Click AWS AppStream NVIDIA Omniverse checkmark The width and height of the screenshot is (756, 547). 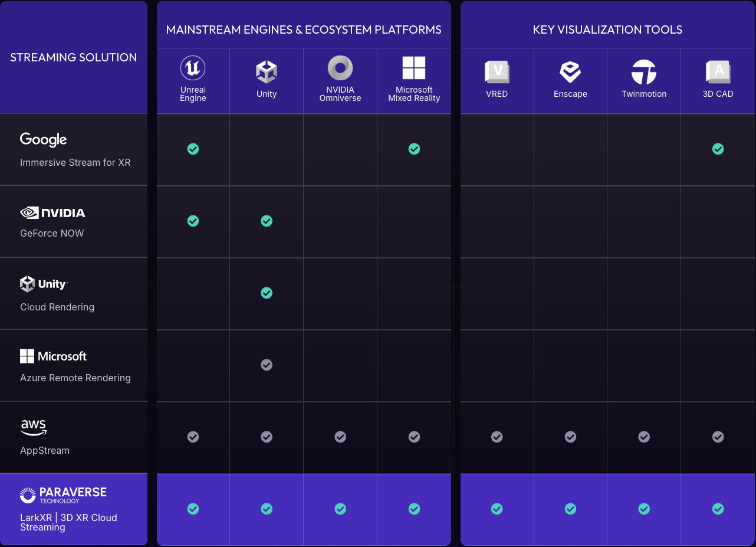click(x=340, y=437)
